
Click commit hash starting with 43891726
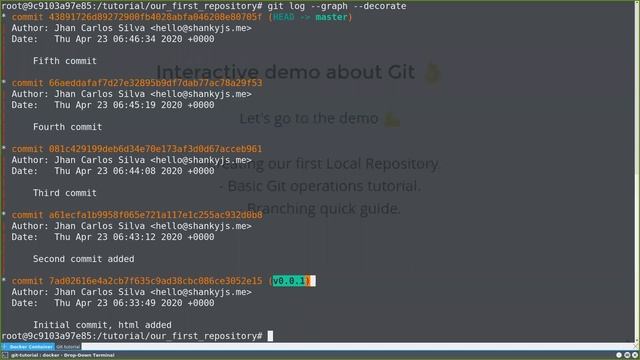(x=155, y=17)
